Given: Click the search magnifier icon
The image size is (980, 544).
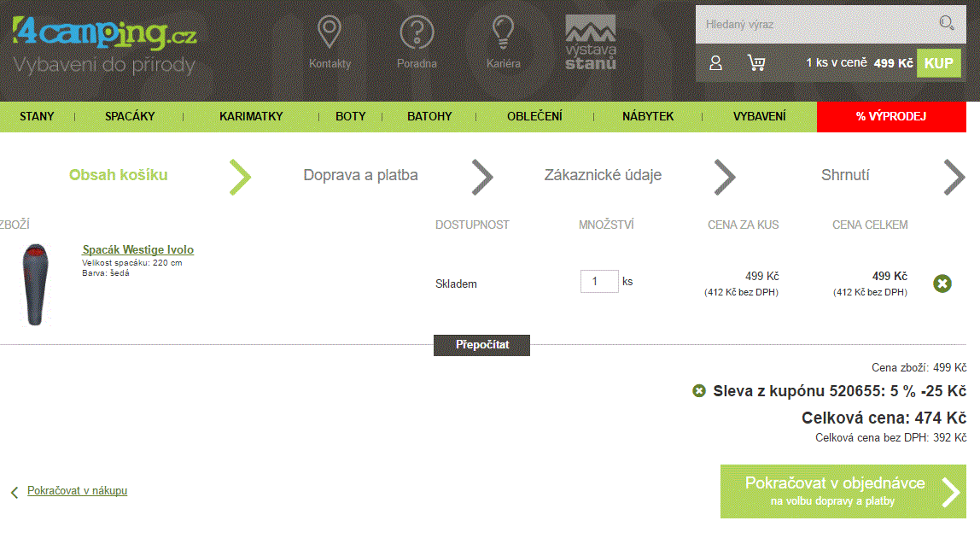Looking at the screenshot, I should click(946, 23).
